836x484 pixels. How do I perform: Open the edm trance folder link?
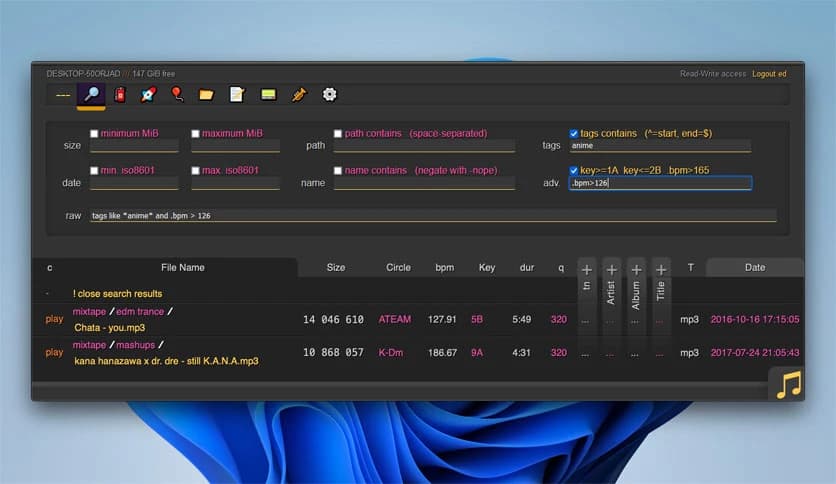tap(140, 311)
